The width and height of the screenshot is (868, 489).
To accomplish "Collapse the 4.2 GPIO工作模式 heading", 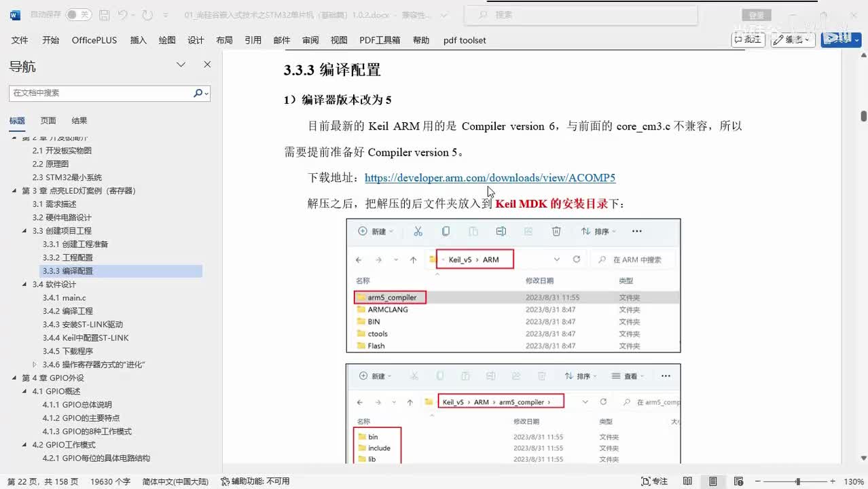I will point(24,445).
